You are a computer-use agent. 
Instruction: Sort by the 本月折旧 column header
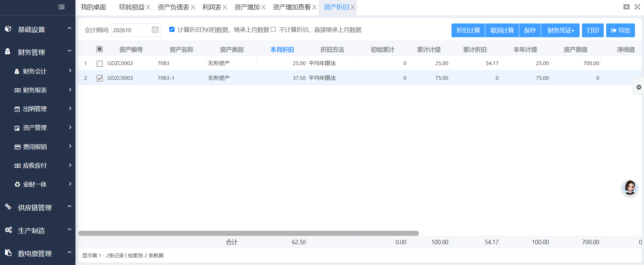(282, 49)
